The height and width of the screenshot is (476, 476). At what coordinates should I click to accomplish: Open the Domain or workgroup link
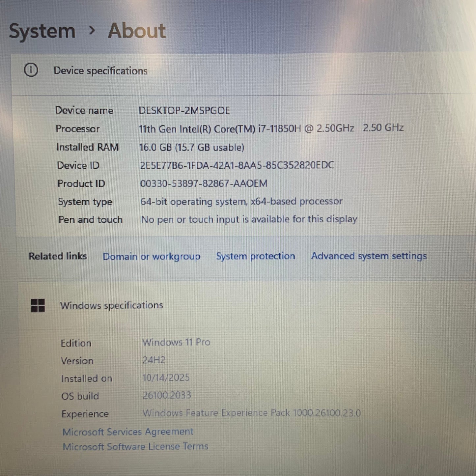pyautogui.click(x=152, y=256)
